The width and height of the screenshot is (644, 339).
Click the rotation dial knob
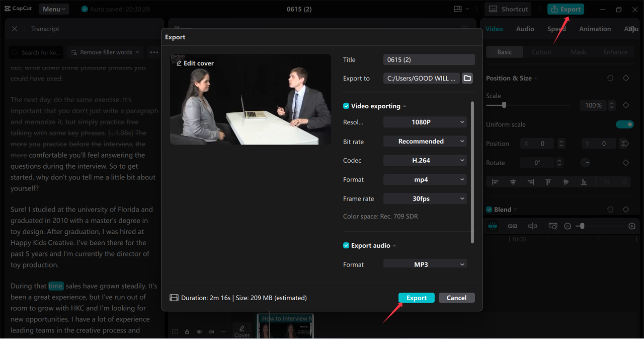pyautogui.click(x=586, y=163)
